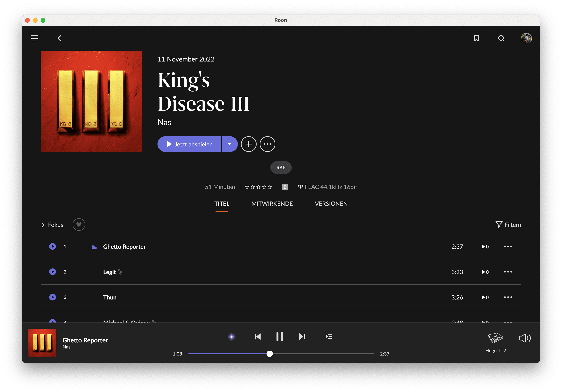Pause the current playback
The width and height of the screenshot is (562, 392).
coord(279,337)
